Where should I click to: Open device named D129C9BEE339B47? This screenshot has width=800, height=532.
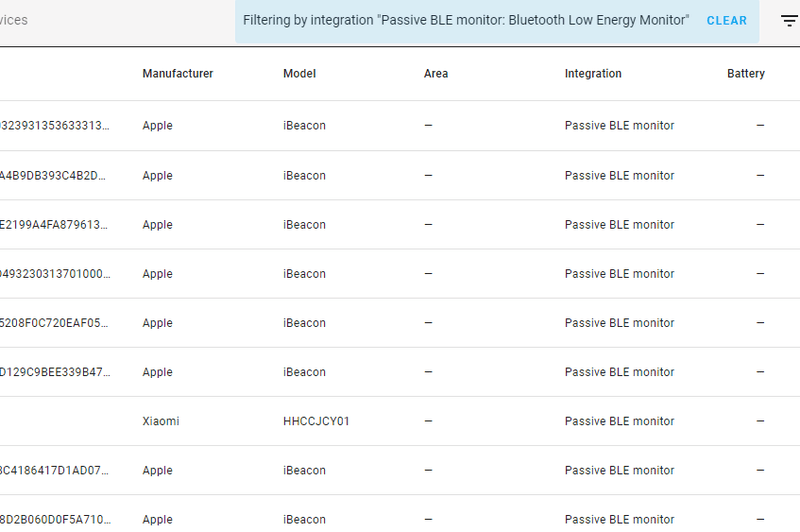55,372
